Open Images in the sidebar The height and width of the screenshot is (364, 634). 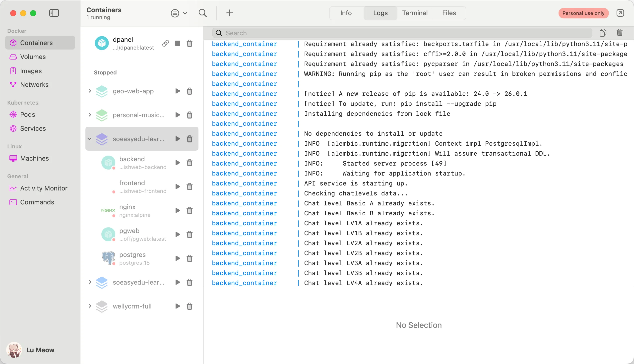(40, 71)
